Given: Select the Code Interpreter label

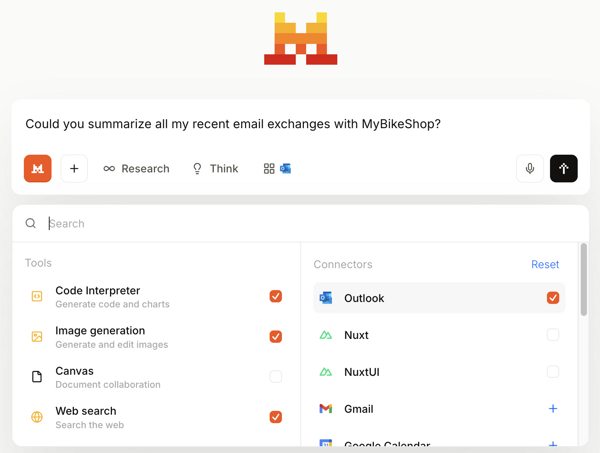Looking at the screenshot, I should (x=98, y=290).
